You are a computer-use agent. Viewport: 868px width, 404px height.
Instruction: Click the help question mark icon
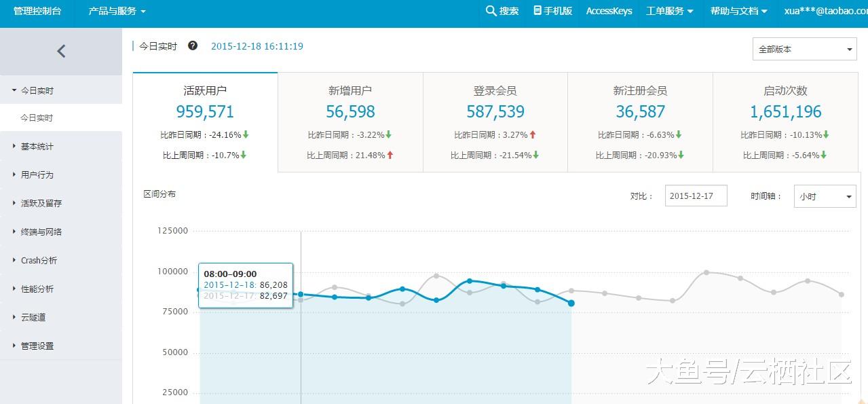[x=193, y=46]
